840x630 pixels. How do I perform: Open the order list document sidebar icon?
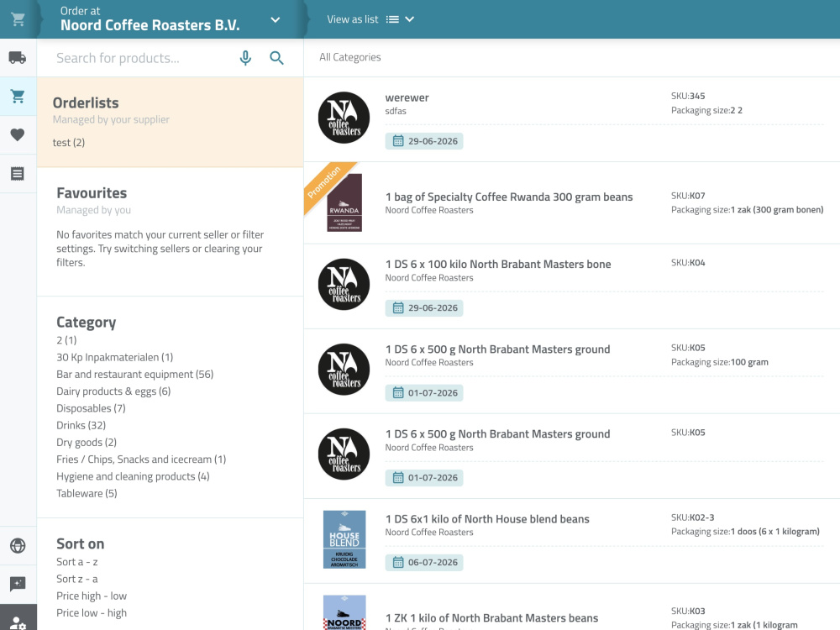coord(18,174)
